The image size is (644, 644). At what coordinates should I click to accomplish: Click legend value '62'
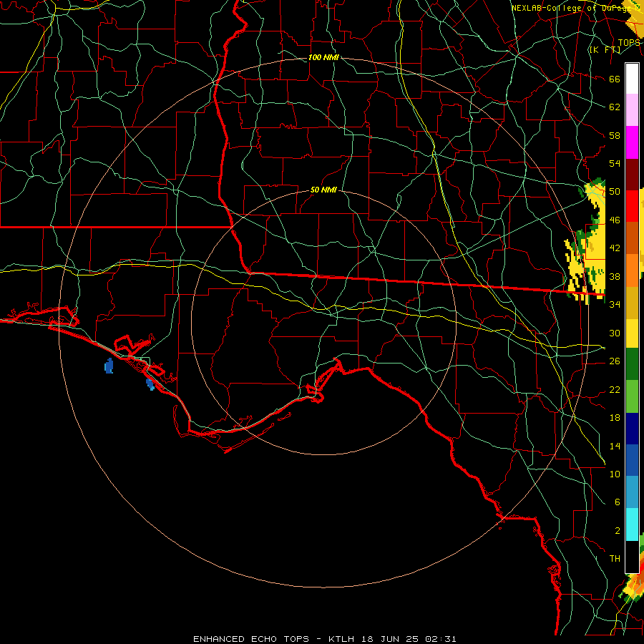tap(615, 107)
